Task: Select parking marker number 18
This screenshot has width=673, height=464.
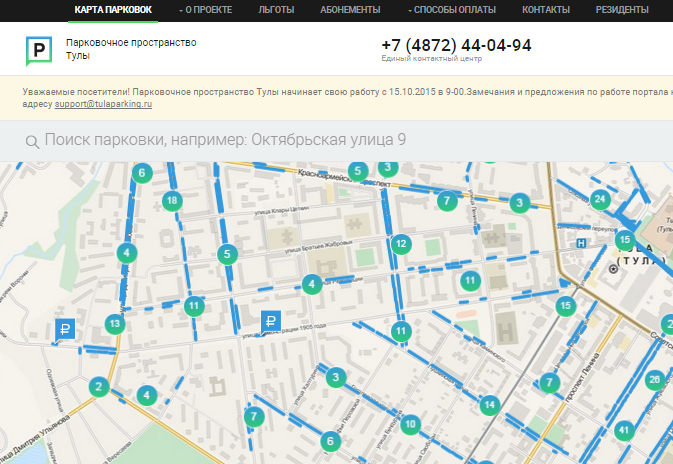Action: coord(172,201)
